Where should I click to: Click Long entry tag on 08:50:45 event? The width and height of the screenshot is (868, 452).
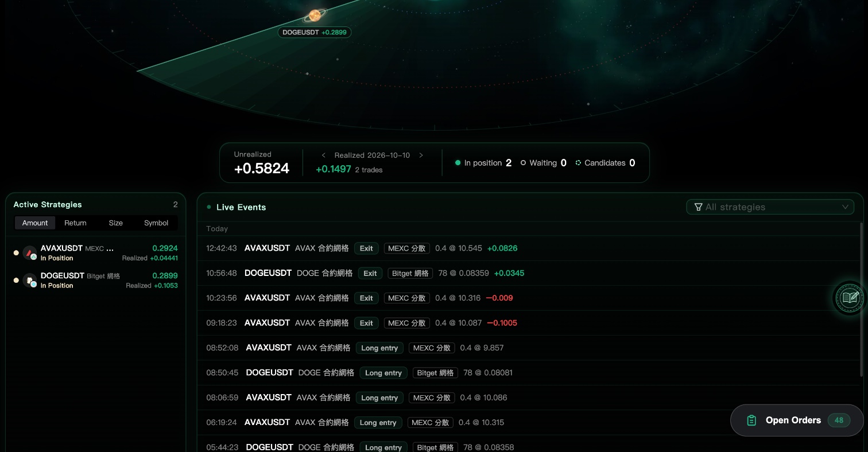[x=383, y=373]
